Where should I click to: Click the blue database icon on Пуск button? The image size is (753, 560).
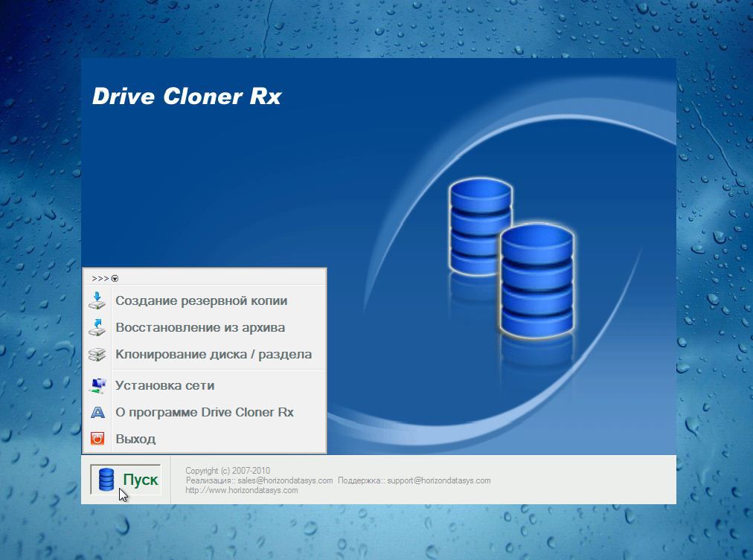[x=106, y=480]
